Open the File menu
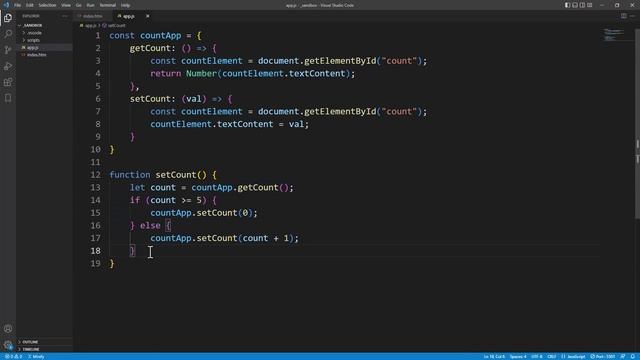Image resolution: width=640 pixels, height=360 pixels. 18,5
